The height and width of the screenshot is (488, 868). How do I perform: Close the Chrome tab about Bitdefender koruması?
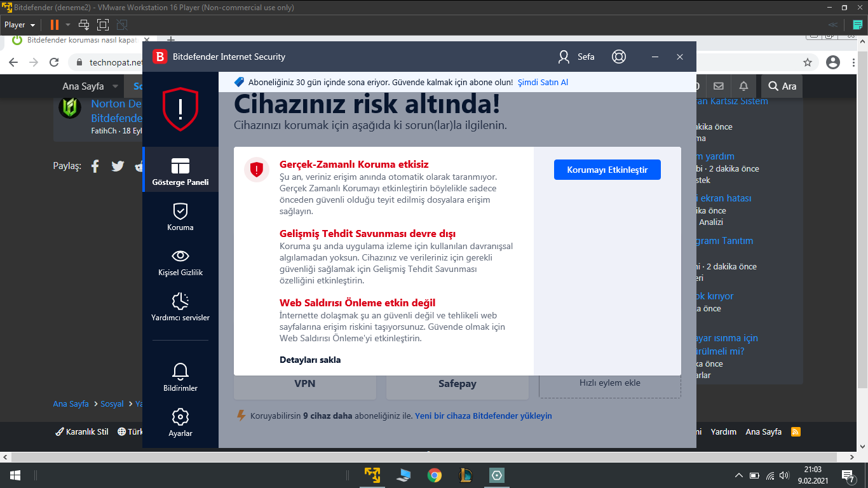147,40
